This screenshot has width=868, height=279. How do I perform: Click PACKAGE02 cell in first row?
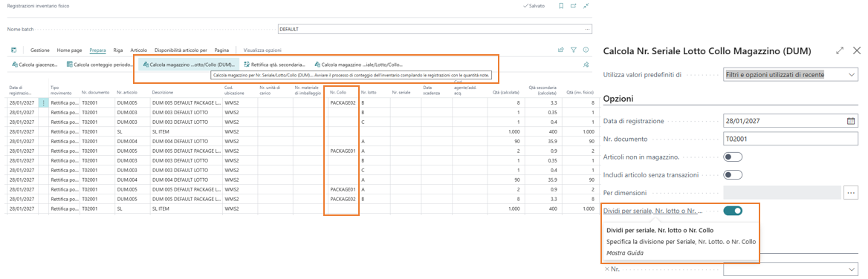(x=342, y=102)
